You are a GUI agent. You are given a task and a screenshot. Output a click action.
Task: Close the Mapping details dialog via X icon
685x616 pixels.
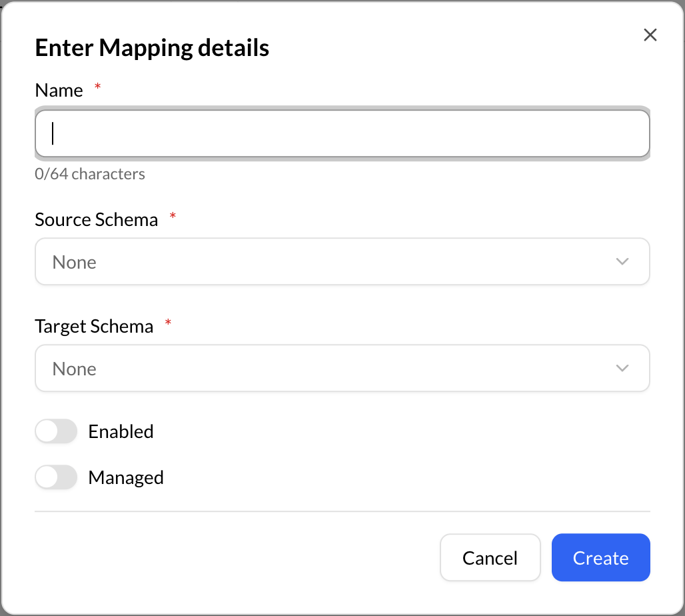[x=650, y=35]
